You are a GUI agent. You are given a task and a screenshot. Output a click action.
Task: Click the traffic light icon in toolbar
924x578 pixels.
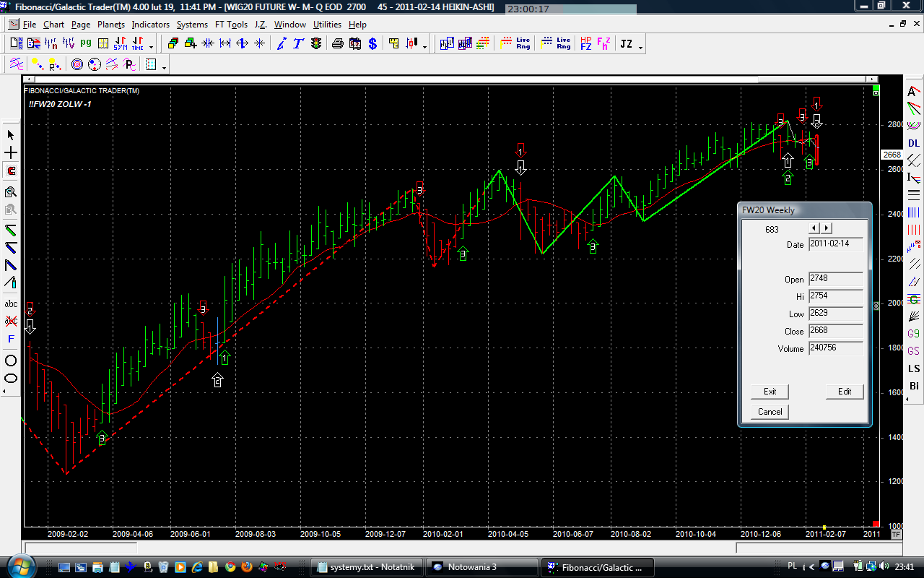(x=316, y=43)
